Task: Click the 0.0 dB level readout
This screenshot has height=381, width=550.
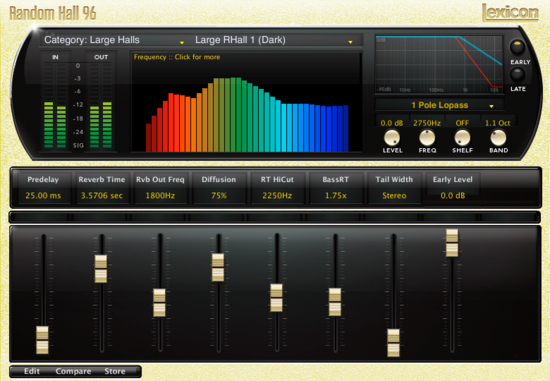Action: (392, 123)
